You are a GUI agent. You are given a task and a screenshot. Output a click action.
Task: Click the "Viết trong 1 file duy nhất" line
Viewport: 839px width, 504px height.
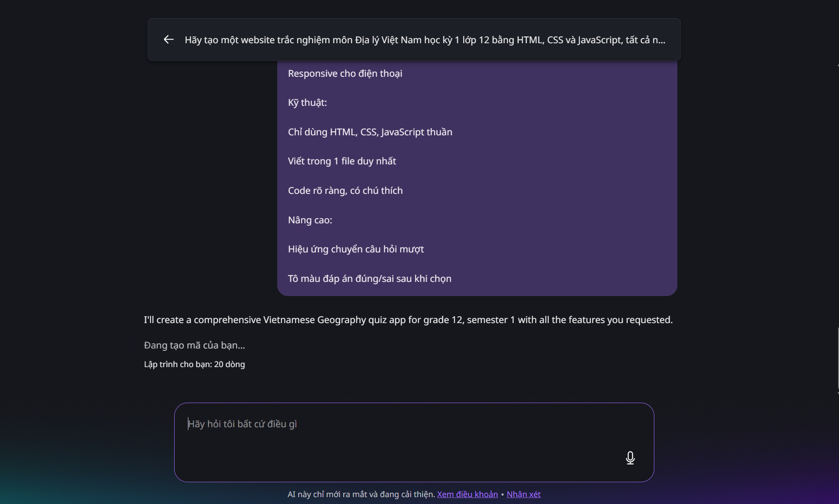tap(342, 161)
